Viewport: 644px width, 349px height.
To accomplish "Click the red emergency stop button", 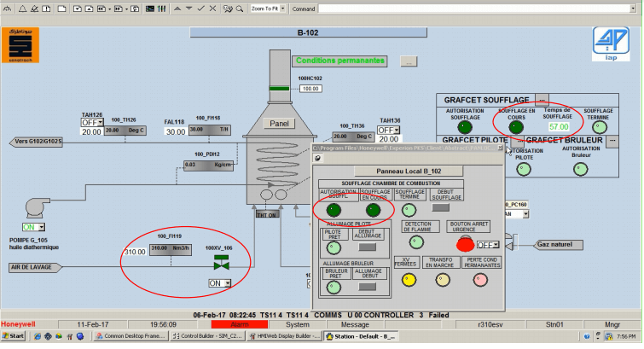I will point(465,244).
